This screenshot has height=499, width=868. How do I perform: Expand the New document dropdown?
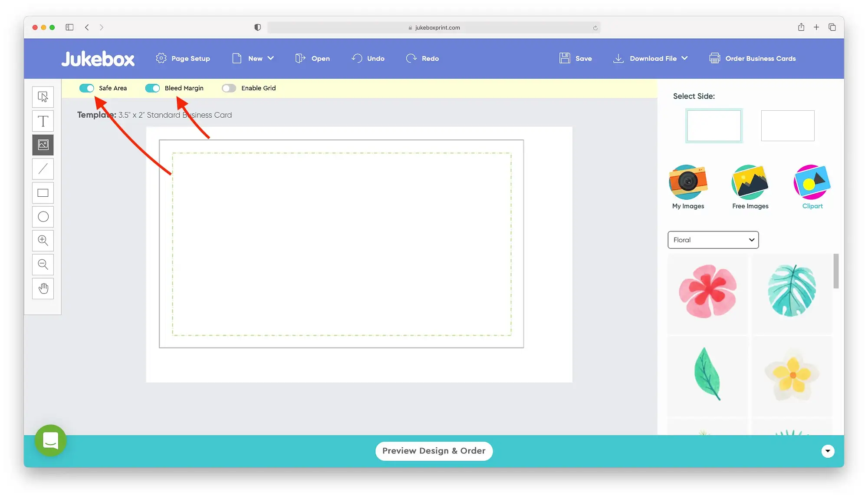(x=270, y=58)
